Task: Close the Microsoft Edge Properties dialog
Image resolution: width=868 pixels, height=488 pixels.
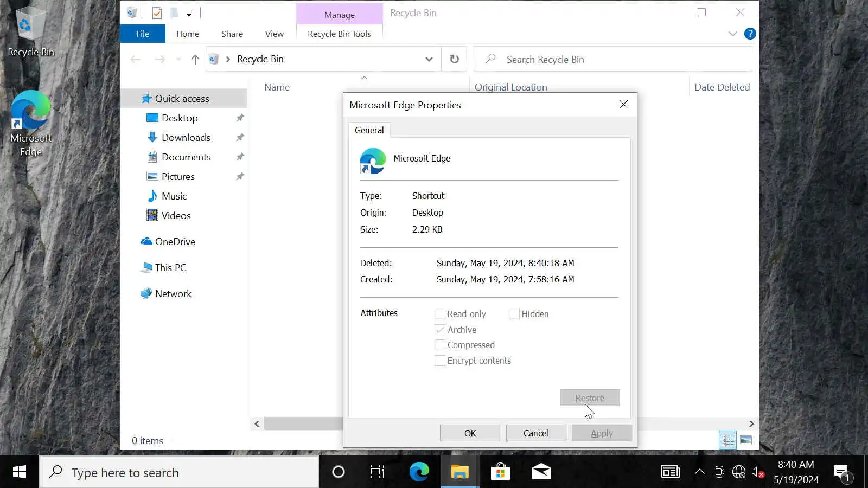Action: [x=623, y=105]
